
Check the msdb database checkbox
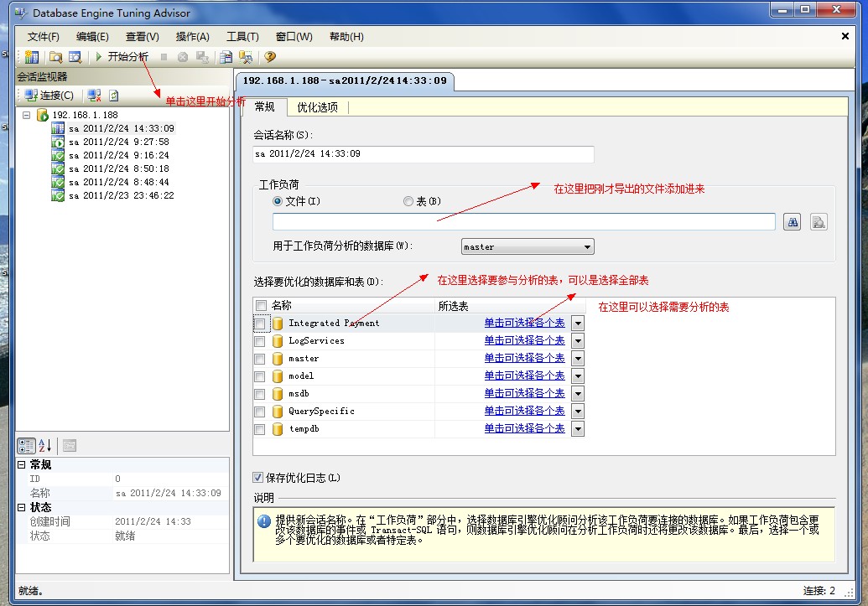tap(260, 394)
